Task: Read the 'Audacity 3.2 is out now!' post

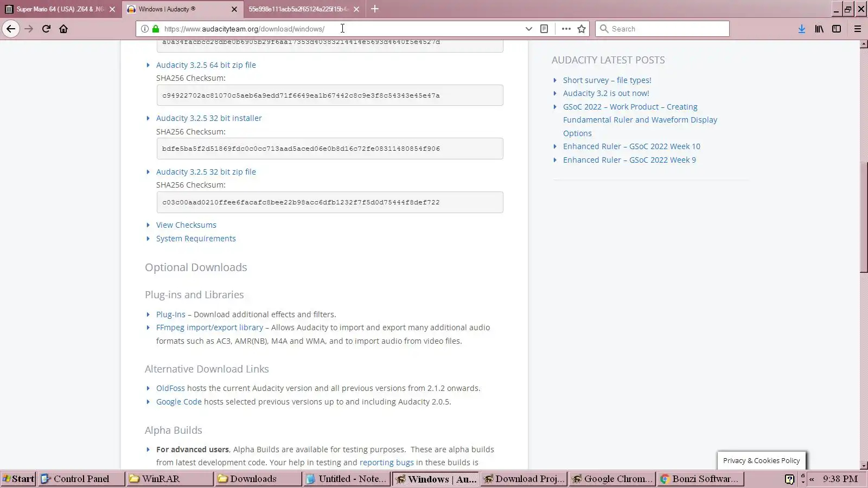Action: point(606,93)
